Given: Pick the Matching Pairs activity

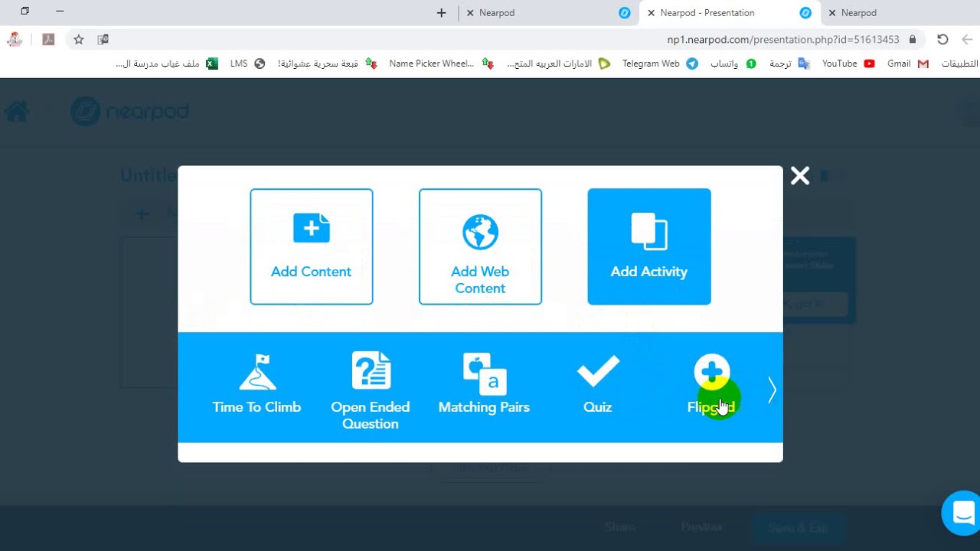Looking at the screenshot, I should pos(484,384).
